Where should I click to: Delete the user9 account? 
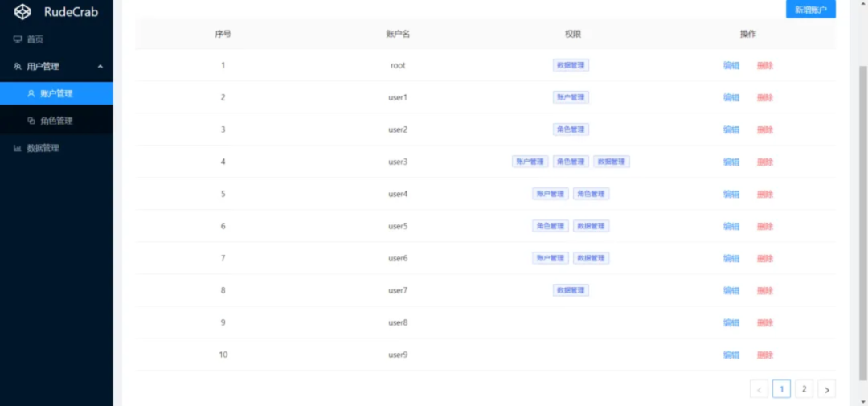pos(764,355)
